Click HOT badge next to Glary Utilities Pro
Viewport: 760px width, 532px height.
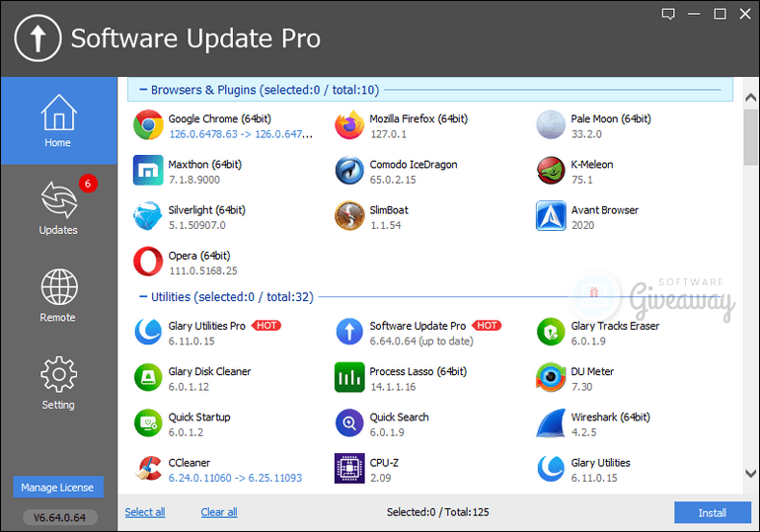(x=266, y=326)
